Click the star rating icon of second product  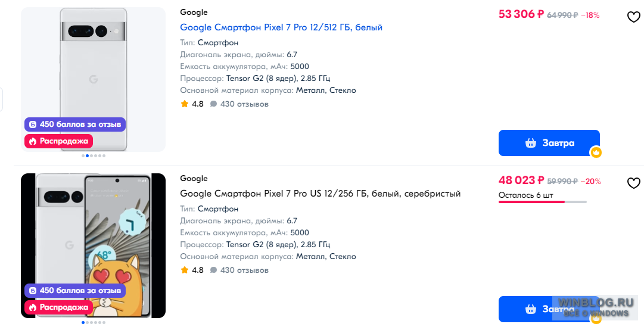pos(185,270)
